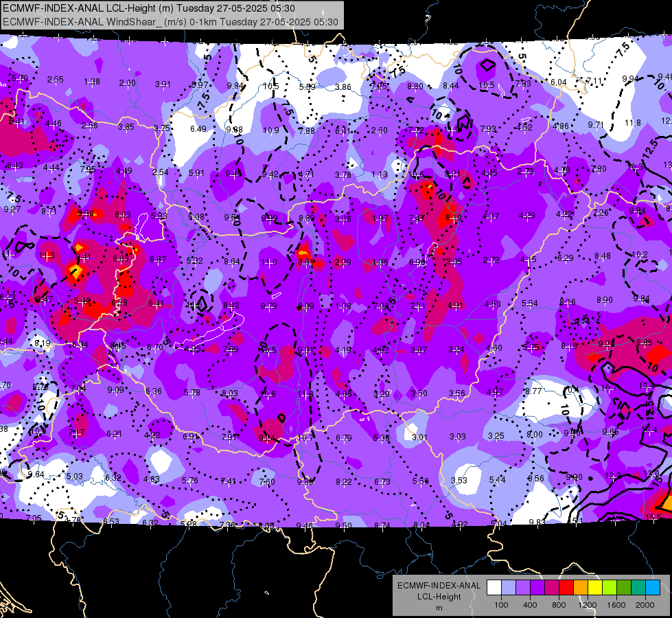672x618 pixels.
Task: Click the wind shear value '6.79'
Action: coord(344,437)
